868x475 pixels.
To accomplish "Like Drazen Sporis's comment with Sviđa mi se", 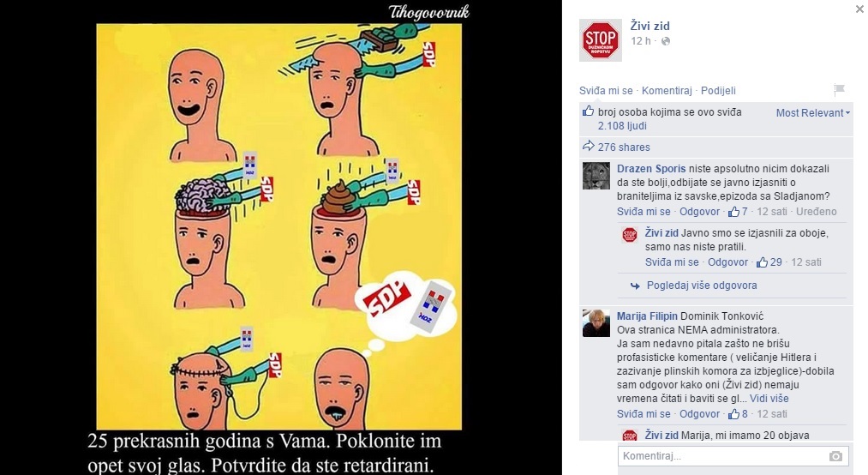I will 644,212.
